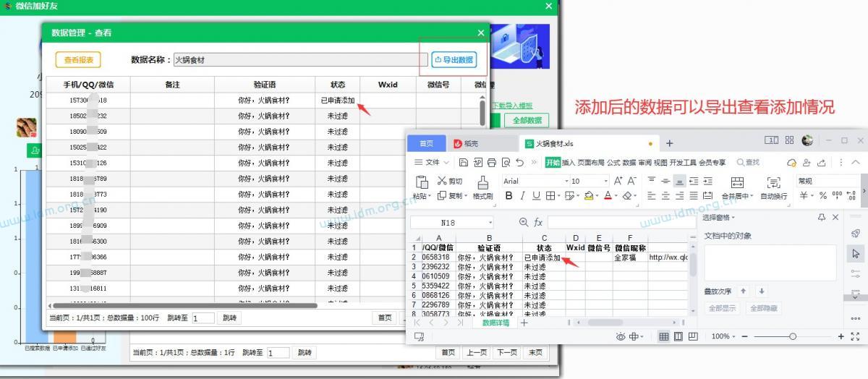Click the 自动换行 wrap text button
868x379 pixels.
(x=773, y=188)
